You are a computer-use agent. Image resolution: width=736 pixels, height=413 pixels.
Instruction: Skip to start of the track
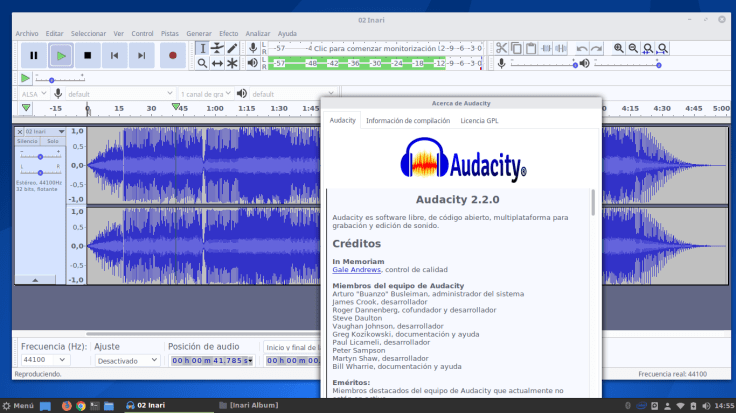click(x=115, y=56)
